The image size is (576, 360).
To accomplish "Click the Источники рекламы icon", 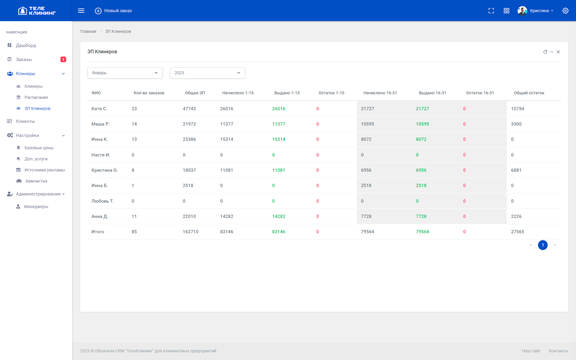I will pyautogui.click(x=18, y=170).
